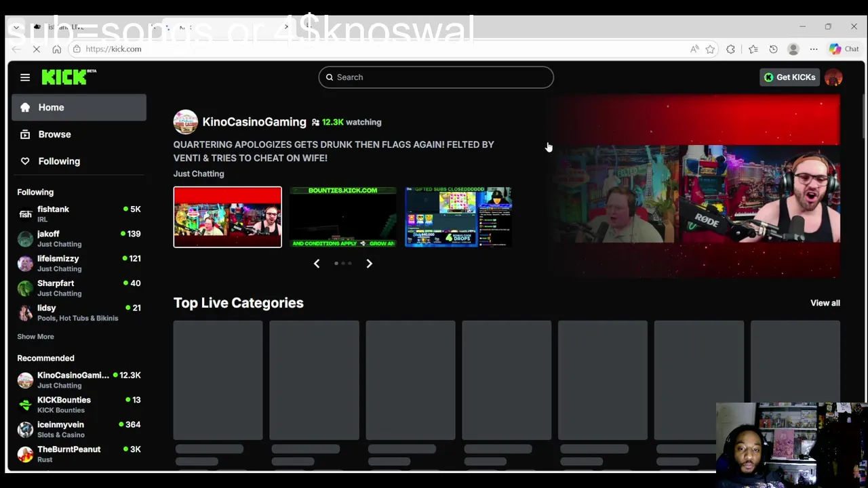Click View all for Top Live Categories
Viewport: 868px width, 488px height.
click(x=825, y=303)
